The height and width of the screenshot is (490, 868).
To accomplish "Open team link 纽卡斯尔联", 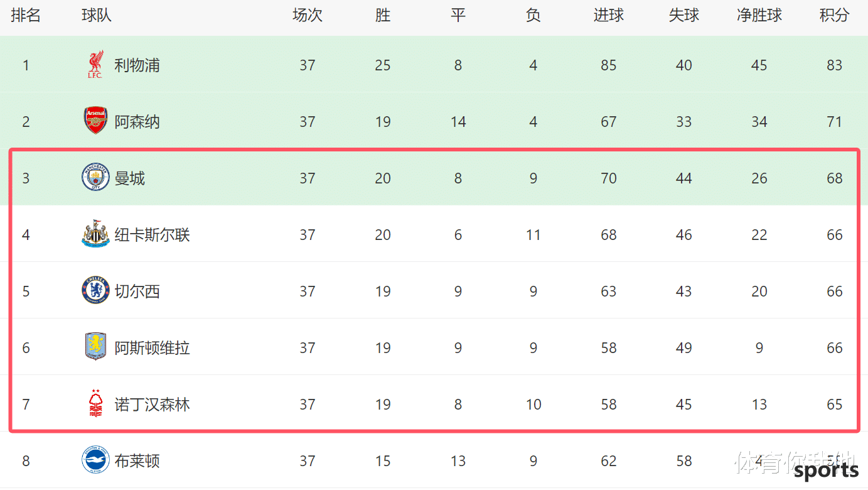I will 152,234.
